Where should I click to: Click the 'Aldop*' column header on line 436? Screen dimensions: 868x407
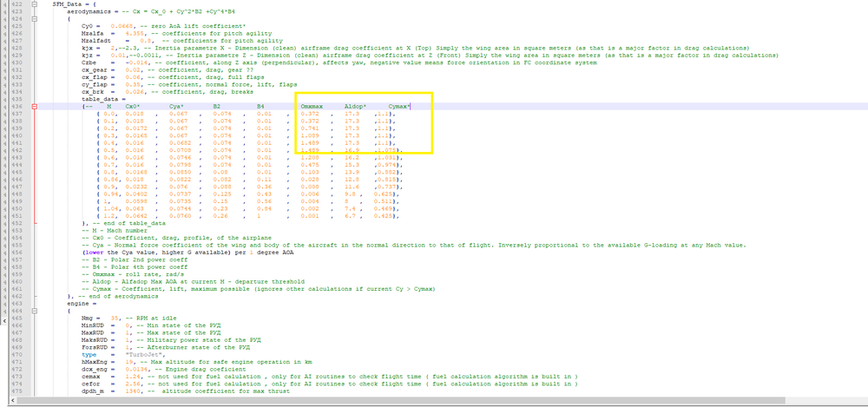pos(355,107)
